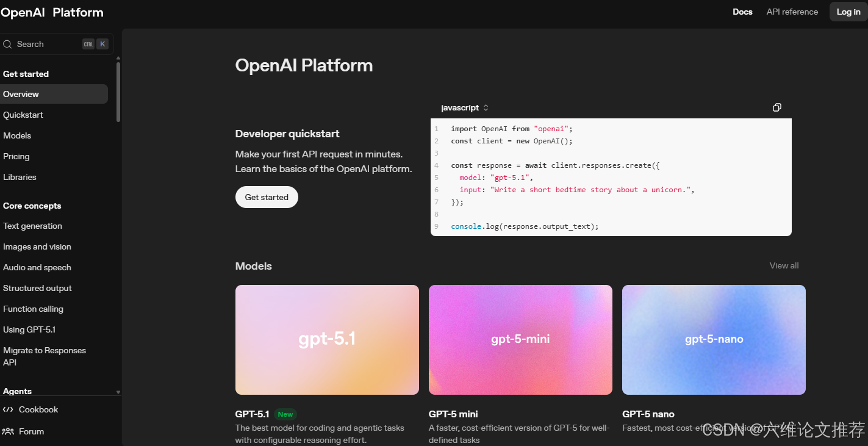The image size is (868, 446).
Task: Open the Pricing sidebar item
Action: (16, 156)
